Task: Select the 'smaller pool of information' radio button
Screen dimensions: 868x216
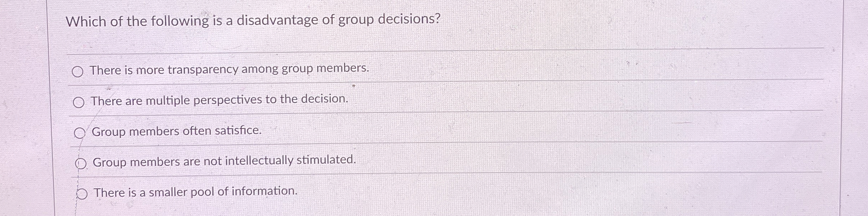Action: pyautogui.click(x=82, y=194)
